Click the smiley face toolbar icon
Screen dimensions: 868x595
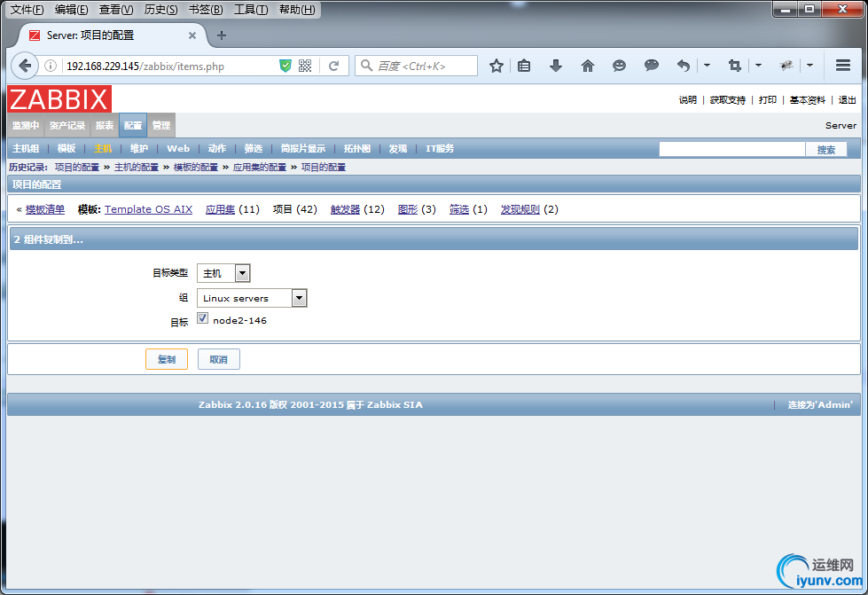(619, 66)
